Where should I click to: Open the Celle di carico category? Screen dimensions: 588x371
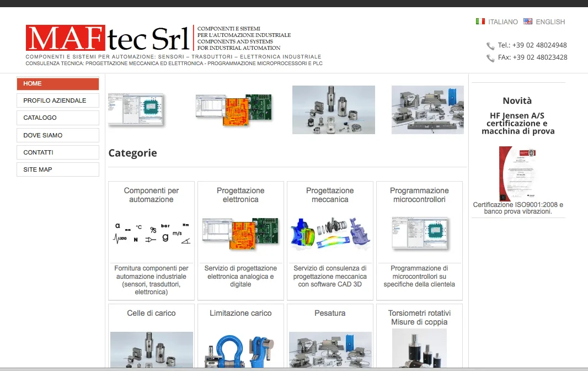coord(151,313)
